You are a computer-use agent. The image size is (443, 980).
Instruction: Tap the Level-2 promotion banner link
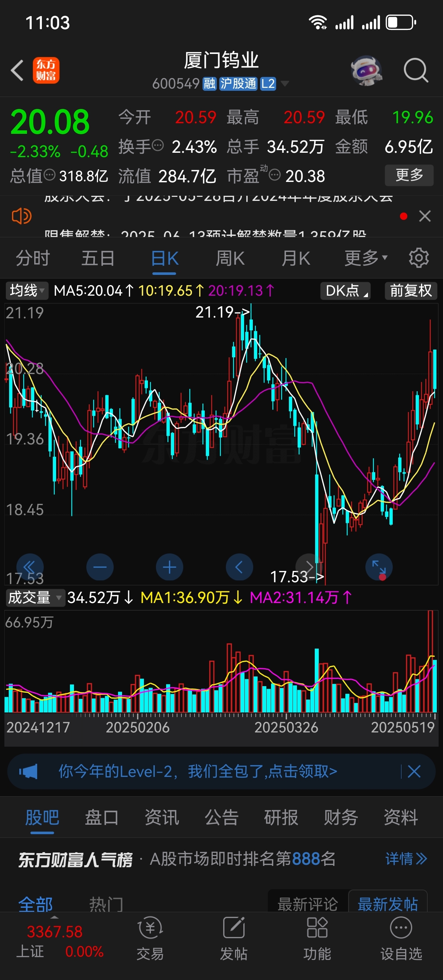coord(198,771)
